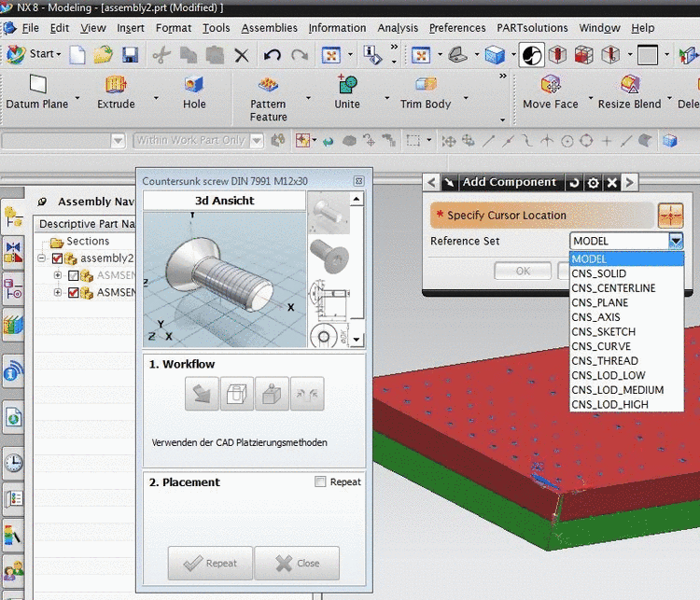Viewport: 700px width, 600px height.
Task: Select the shaded screw preview thumbnail
Action: click(327, 254)
